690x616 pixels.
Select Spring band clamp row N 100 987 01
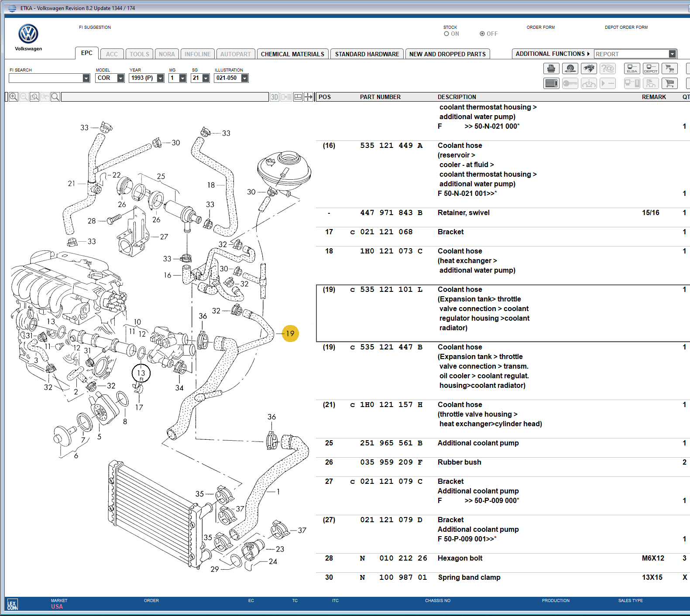[x=503, y=582]
